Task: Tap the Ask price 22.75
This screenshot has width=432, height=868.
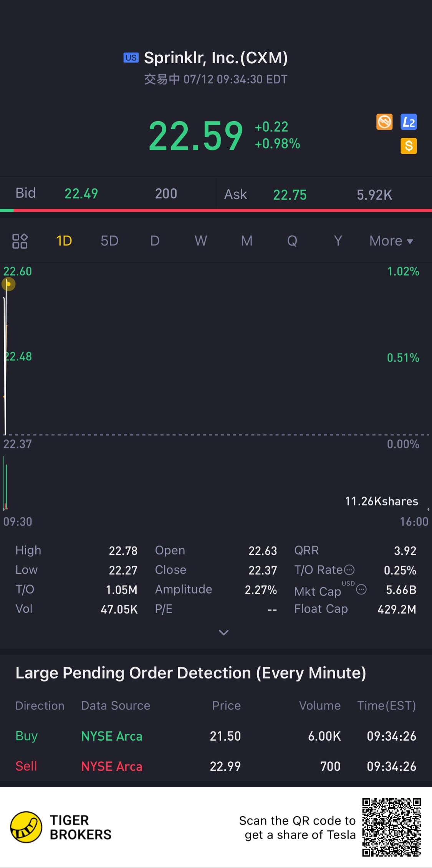Action: (290, 195)
